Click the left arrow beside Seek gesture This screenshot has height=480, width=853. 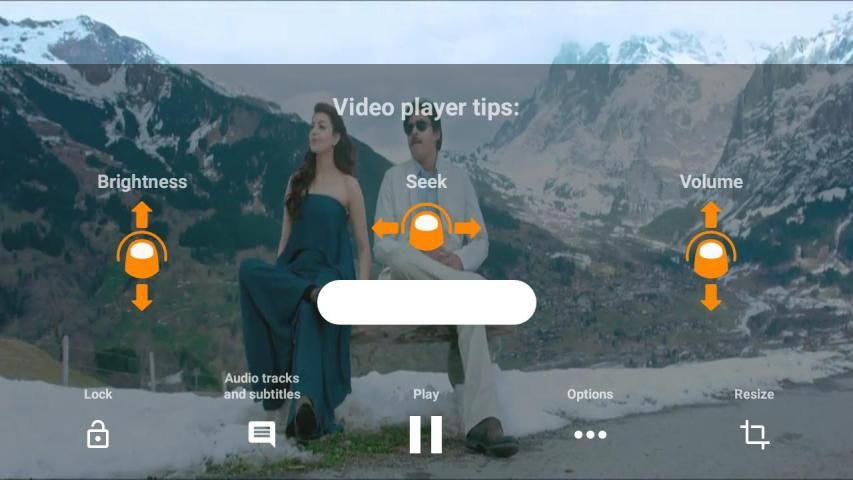pos(385,229)
